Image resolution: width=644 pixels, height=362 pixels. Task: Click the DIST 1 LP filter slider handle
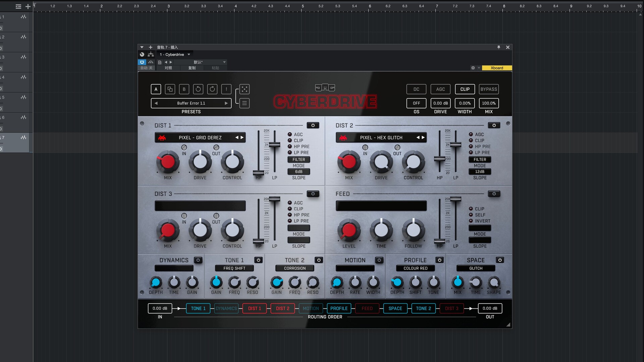(x=274, y=145)
